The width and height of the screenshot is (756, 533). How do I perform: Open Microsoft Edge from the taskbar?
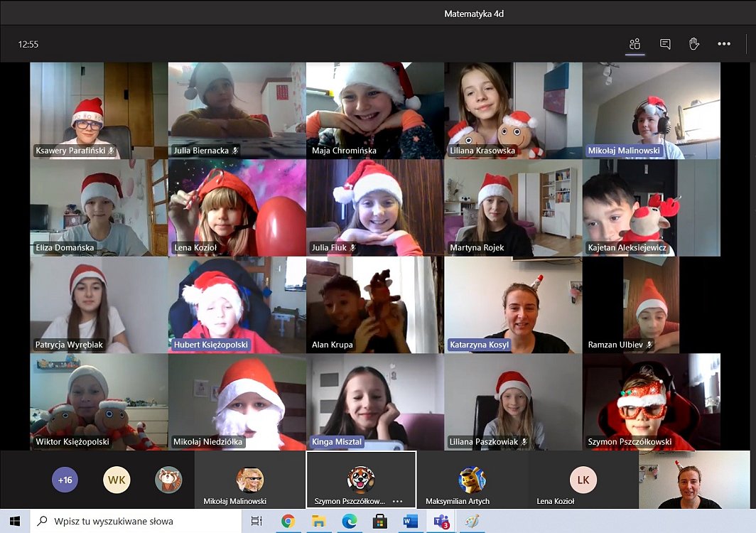[x=350, y=521]
